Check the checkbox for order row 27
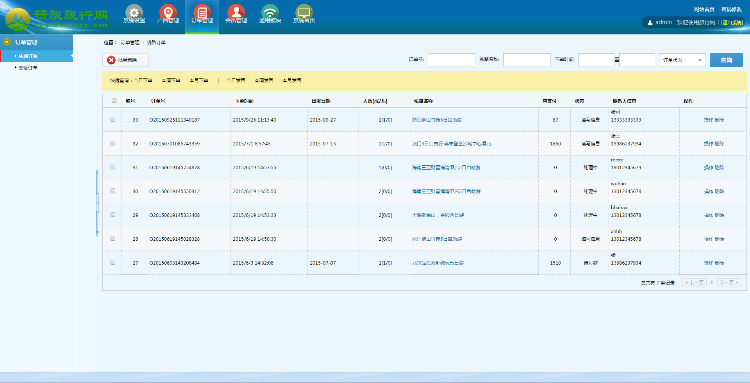This screenshot has height=383, width=750. click(x=112, y=263)
